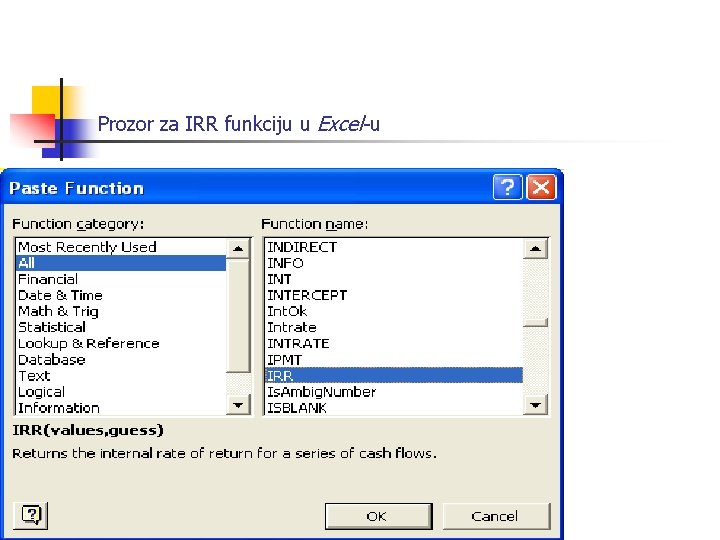Click category list scroll down arrow
720x540 pixels.
point(238,405)
